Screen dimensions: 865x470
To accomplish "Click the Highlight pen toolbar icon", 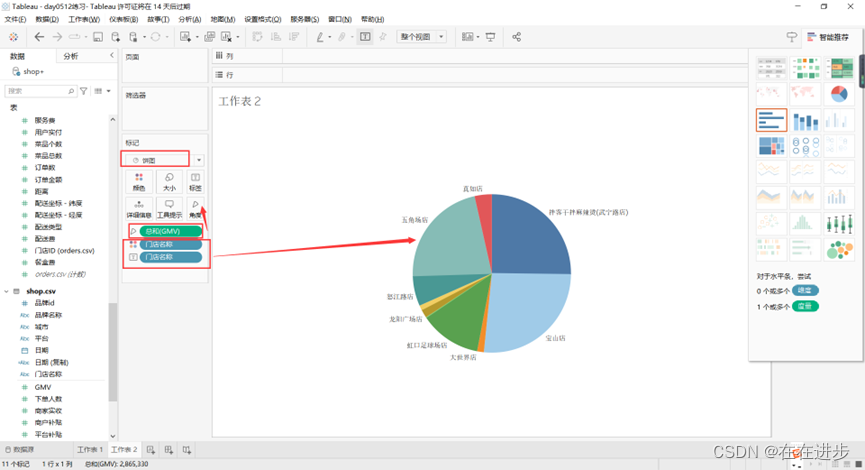I will [320, 37].
